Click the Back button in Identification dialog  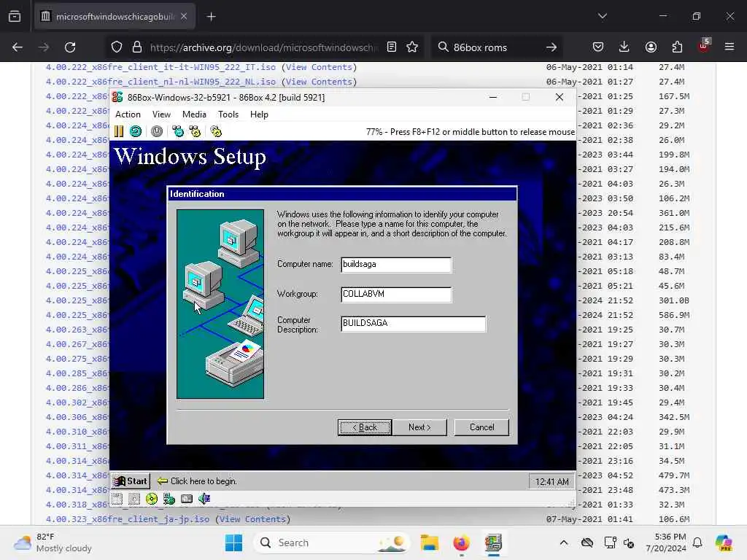tap(365, 427)
